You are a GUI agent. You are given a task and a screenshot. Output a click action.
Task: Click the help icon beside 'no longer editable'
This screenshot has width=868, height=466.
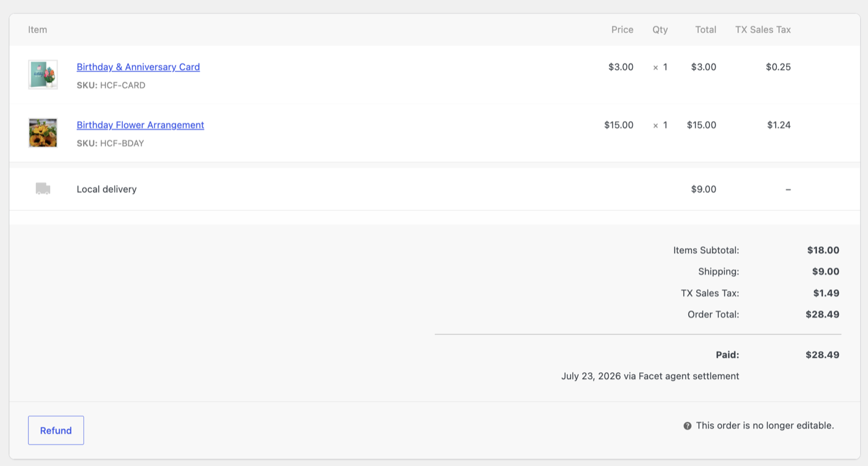pos(687,426)
